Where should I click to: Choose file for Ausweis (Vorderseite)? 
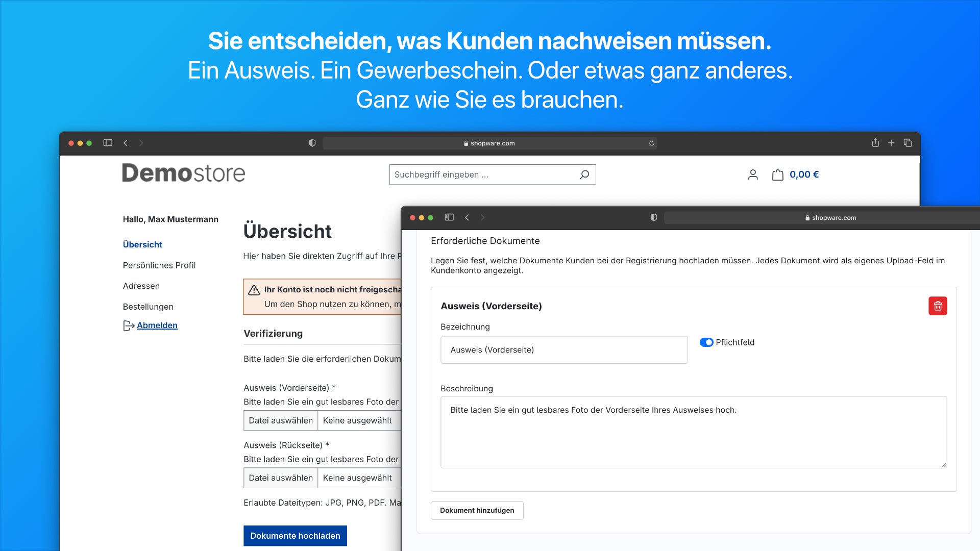point(281,420)
